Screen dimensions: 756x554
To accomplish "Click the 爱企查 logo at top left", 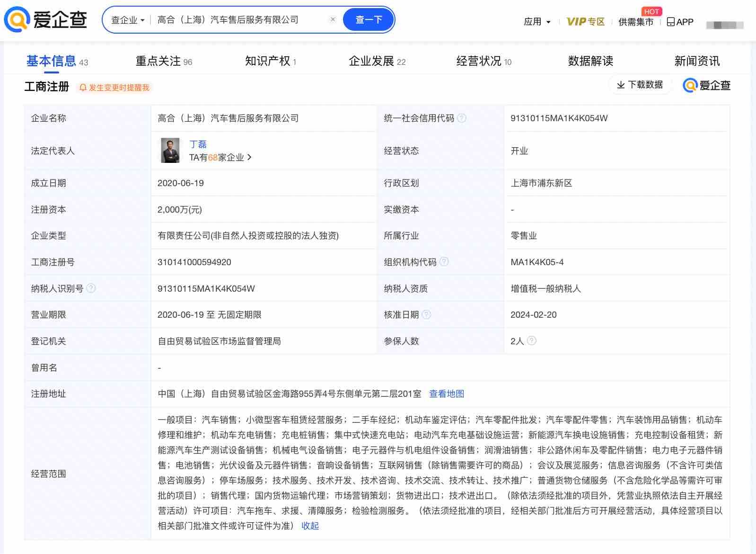I will 45,20.
